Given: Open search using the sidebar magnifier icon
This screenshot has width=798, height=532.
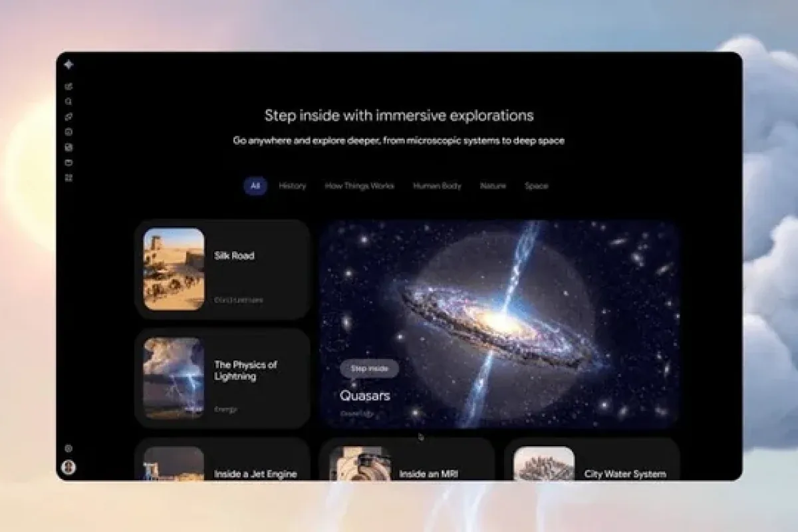Looking at the screenshot, I should click(68, 102).
